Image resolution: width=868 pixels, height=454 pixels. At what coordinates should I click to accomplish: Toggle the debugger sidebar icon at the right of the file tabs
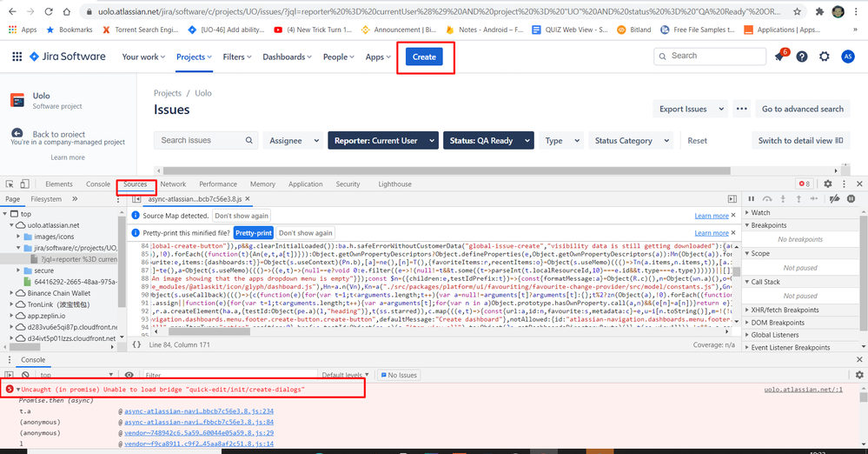pyautogui.click(x=732, y=199)
